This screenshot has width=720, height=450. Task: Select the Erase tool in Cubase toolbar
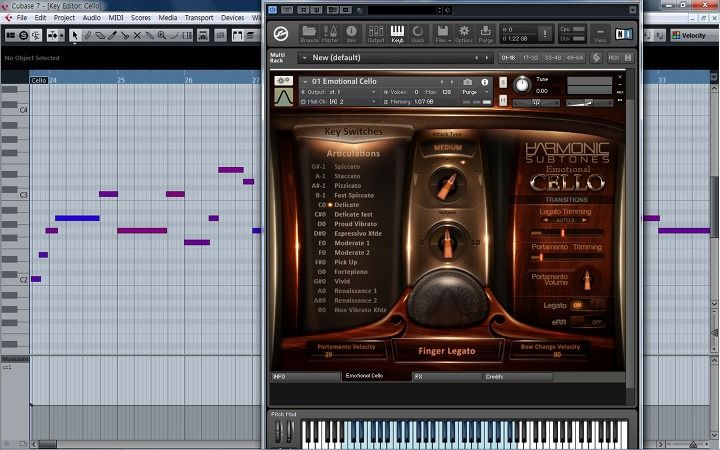100,35
